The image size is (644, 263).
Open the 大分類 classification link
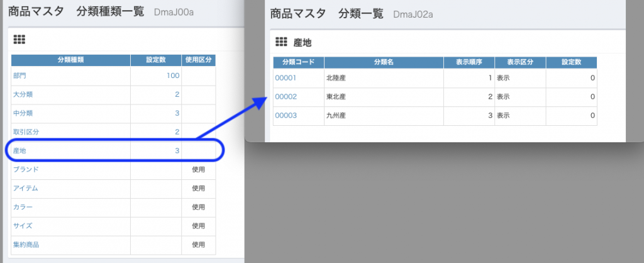click(23, 94)
